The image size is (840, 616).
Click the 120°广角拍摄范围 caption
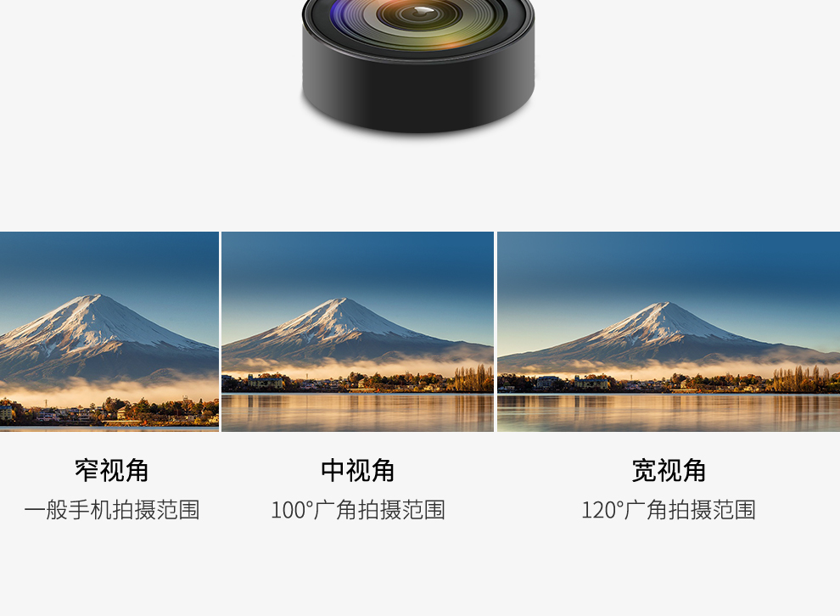tap(669, 509)
